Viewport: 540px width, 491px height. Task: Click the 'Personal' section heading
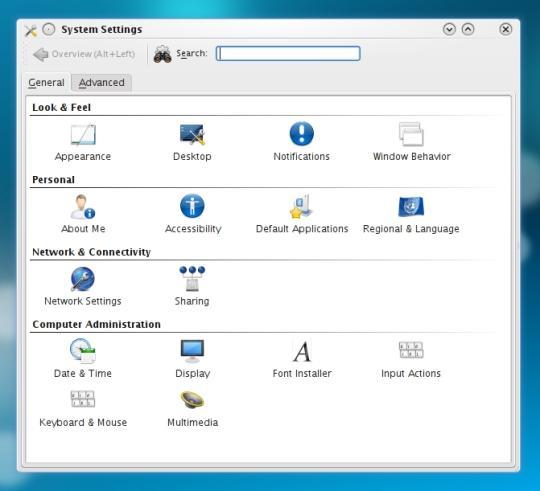coord(53,180)
